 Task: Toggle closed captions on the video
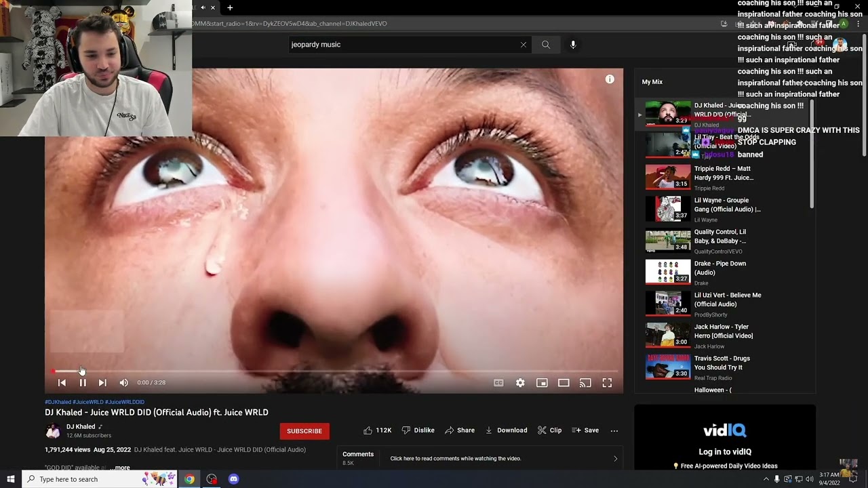click(x=498, y=383)
